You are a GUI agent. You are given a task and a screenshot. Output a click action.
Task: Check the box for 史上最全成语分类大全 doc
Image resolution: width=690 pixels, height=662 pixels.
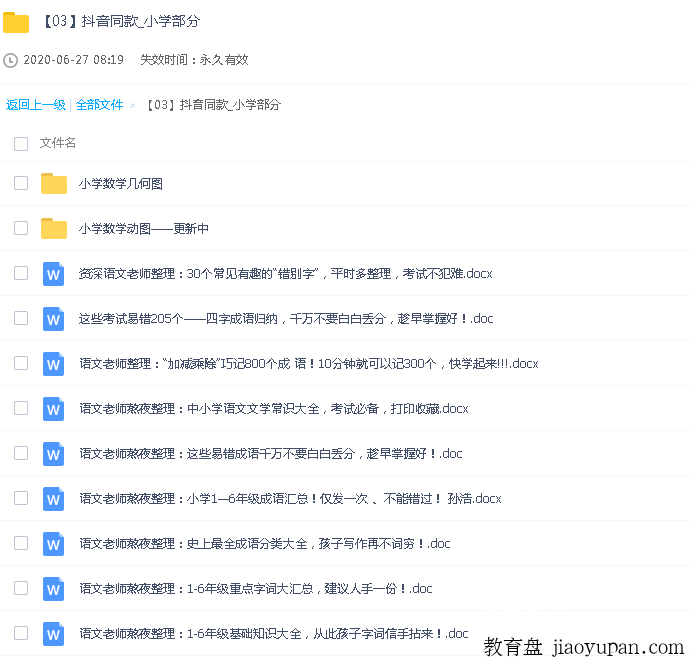[21, 543]
